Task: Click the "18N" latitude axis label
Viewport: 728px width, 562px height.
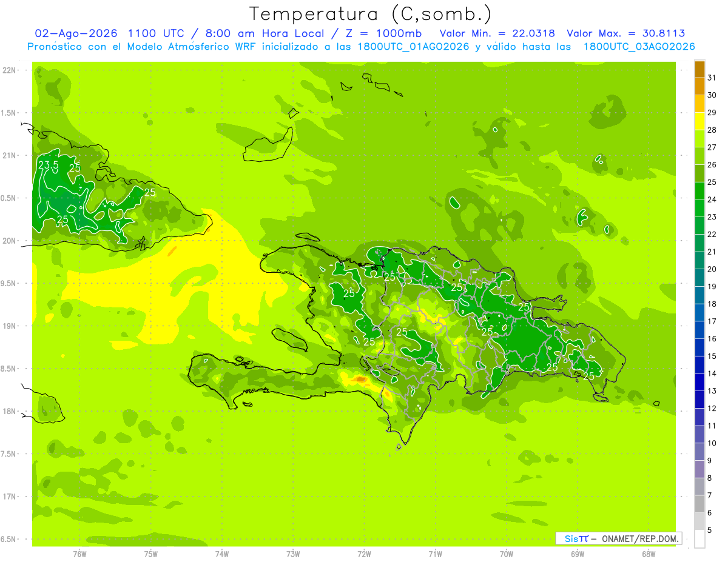Action: [x=9, y=411]
